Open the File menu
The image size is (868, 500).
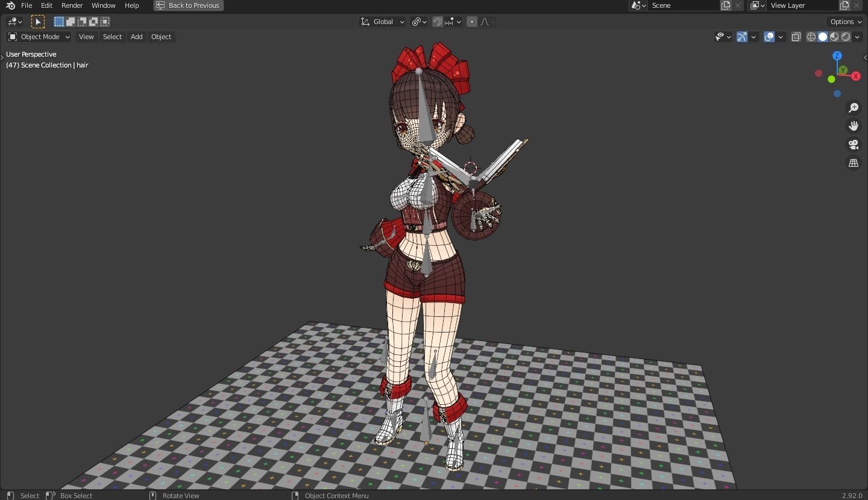point(27,5)
